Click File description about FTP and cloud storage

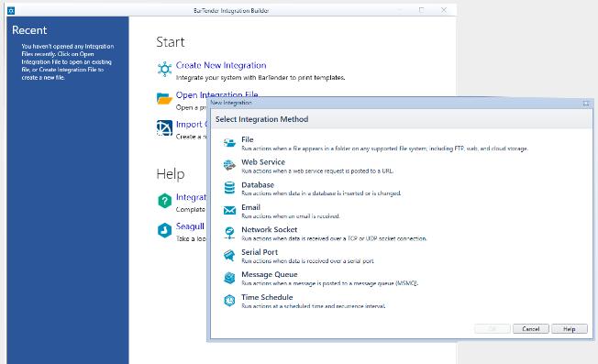coord(385,149)
